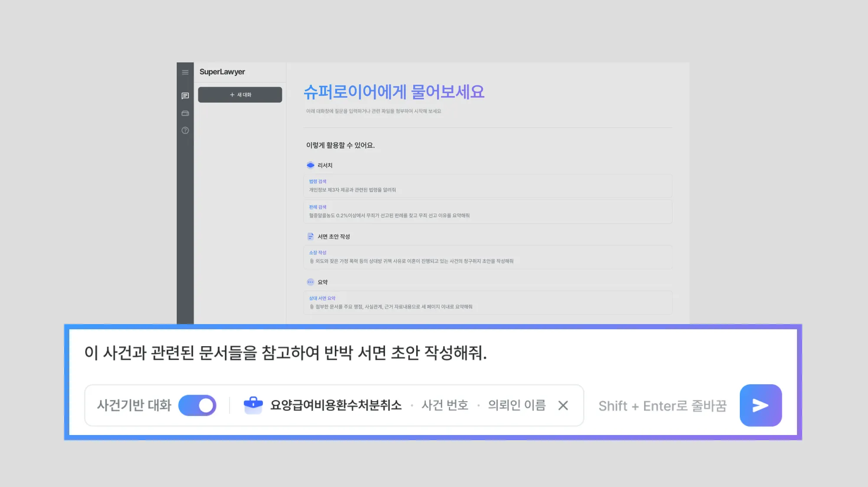Image resolution: width=868 pixels, height=487 pixels.
Task: Click the 리서치 section blue icon
Action: [310, 165]
